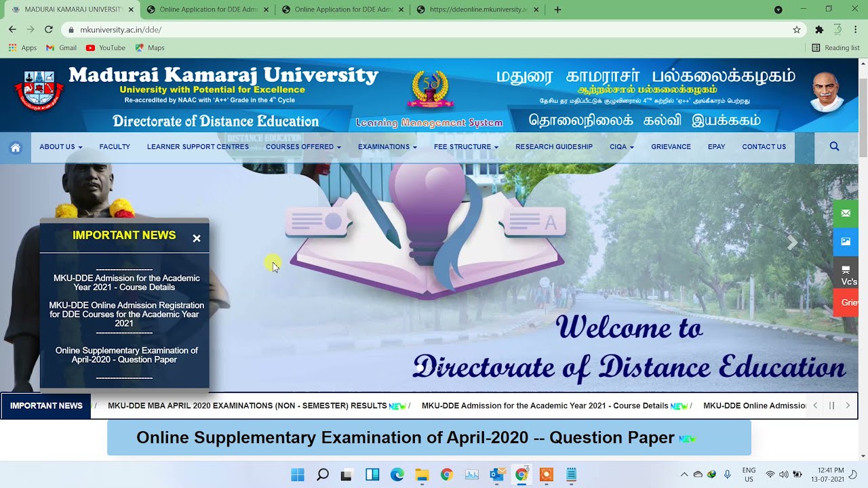Expand the CIQA dropdown
868x488 pixels.
[x=622, y=147]
